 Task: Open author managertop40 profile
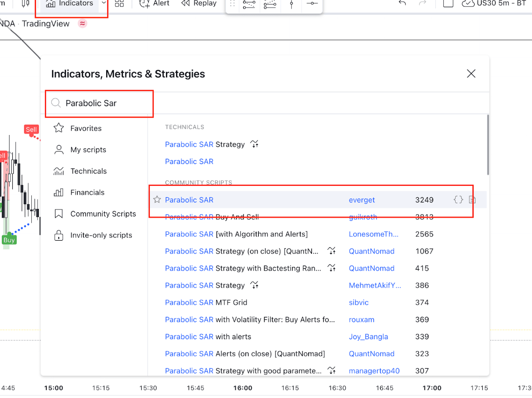(374, 371)
